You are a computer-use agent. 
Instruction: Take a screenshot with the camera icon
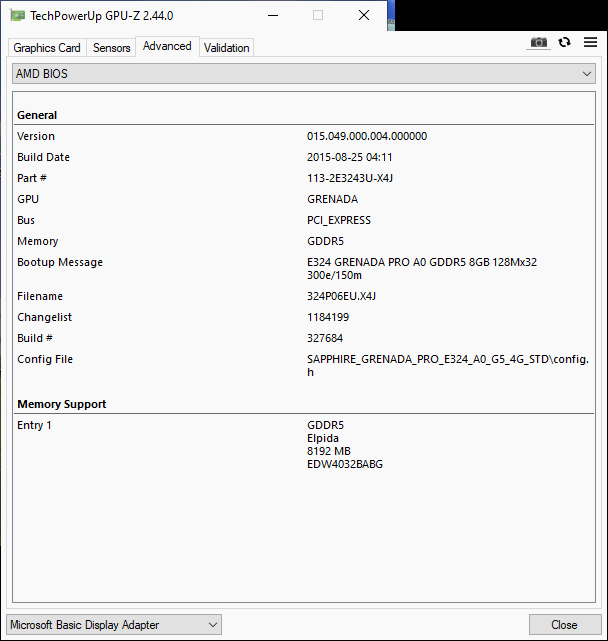[x=538, y=43]
